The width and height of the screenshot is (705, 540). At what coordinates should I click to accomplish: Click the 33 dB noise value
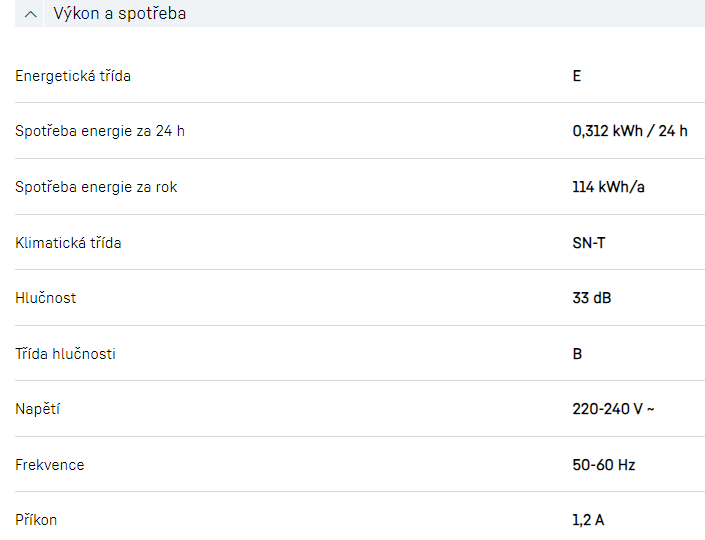tap(591, 298)
